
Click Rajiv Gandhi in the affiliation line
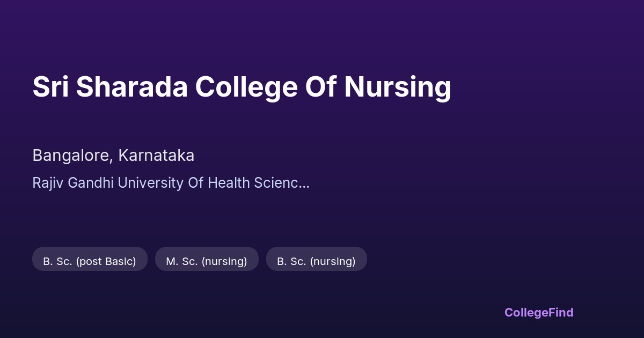[x=73, y=183]
